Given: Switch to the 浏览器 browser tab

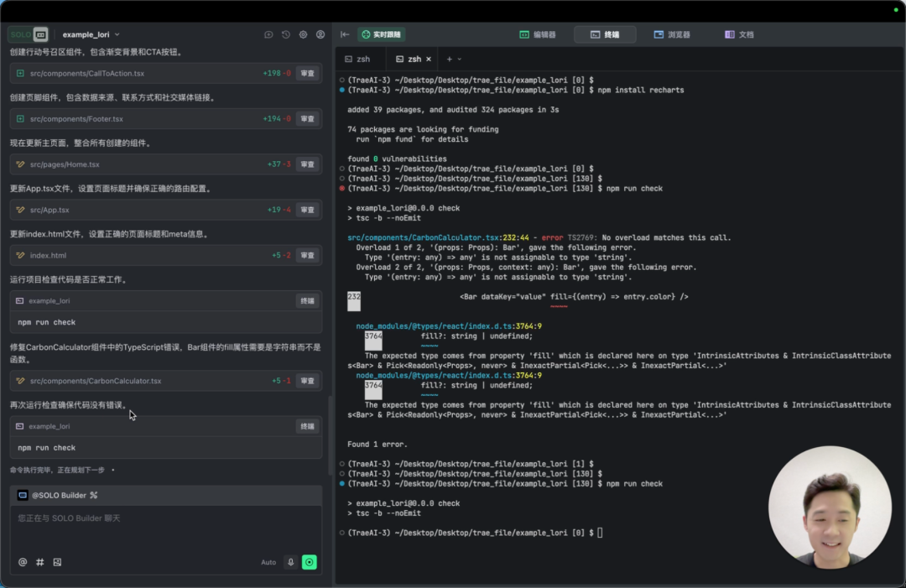Looking at the screenshot, I should [672, 34].
